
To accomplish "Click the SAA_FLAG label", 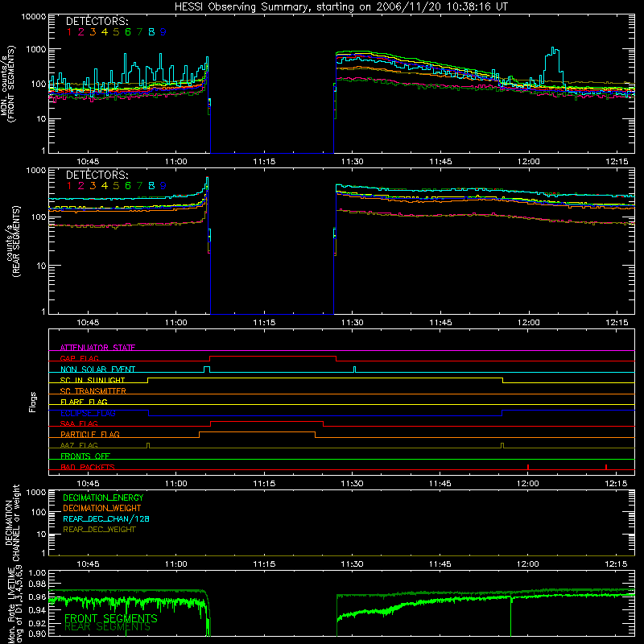I will point(79,423).
